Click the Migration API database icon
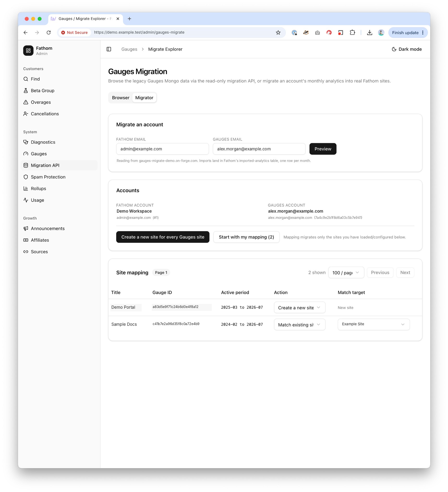 [x=26, y=165]
